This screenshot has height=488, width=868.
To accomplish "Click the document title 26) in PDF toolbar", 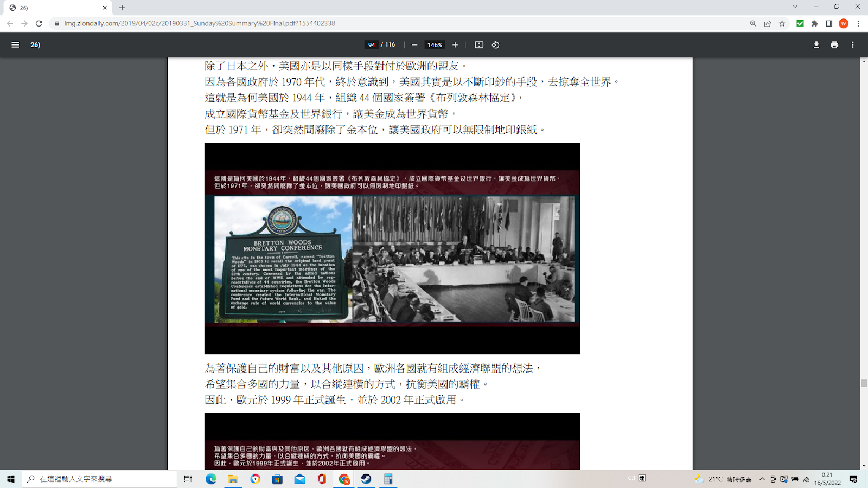I will pos(35,45).
